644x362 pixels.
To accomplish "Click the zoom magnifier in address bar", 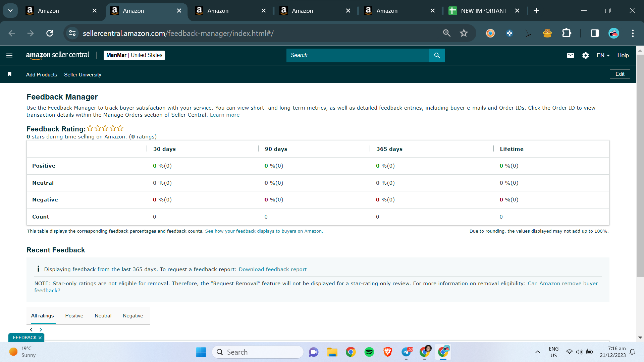I will click(x=446, y=33).
